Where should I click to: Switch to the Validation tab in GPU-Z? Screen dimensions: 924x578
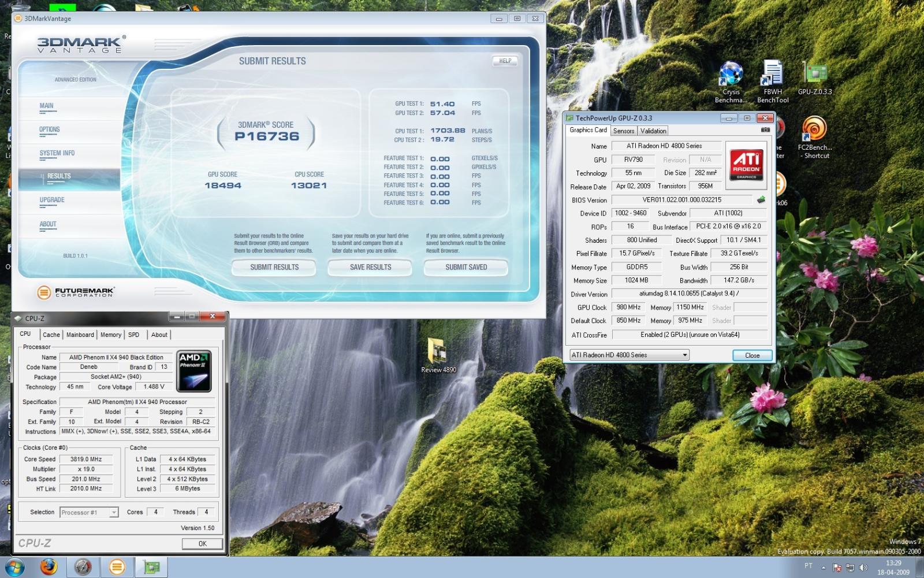[653, 131]
